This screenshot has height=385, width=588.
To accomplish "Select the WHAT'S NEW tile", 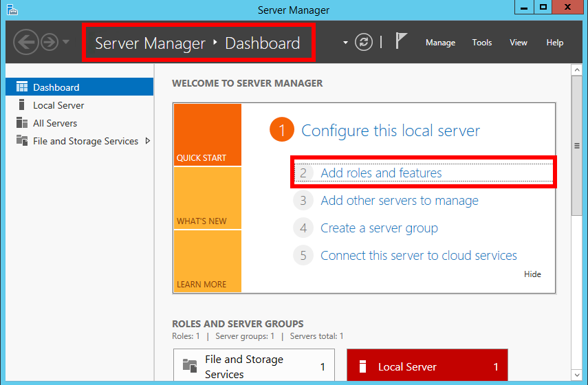I will click(x=207, y=198).
